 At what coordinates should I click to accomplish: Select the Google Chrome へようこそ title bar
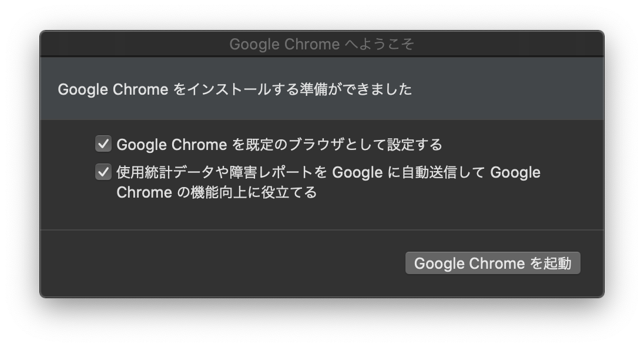tap(321, 44)
